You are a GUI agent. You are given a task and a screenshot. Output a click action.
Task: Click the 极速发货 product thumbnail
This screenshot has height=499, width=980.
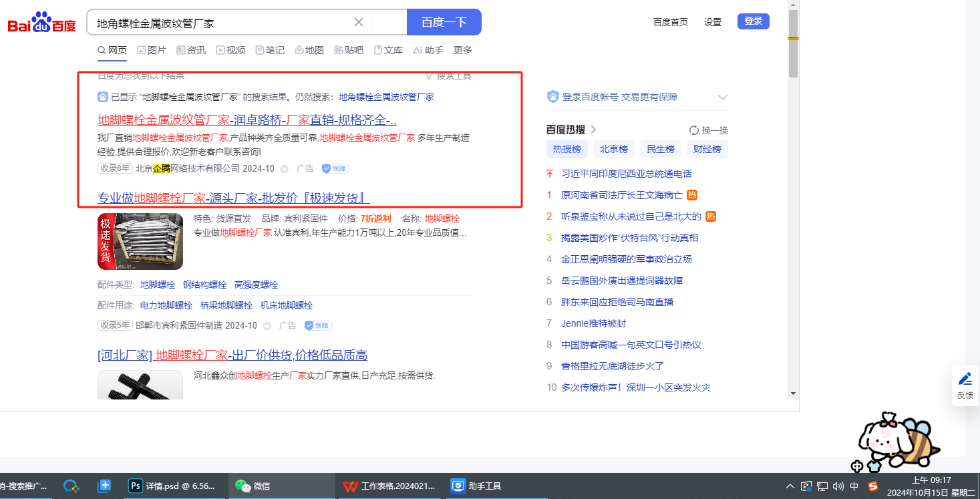[140, 241]
